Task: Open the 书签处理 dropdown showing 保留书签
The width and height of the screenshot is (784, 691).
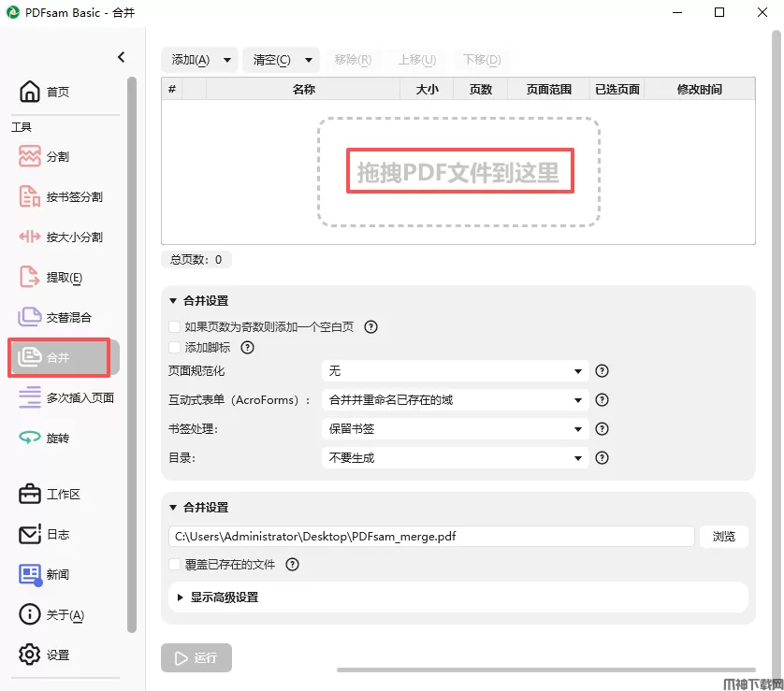Action: (455, 429)
